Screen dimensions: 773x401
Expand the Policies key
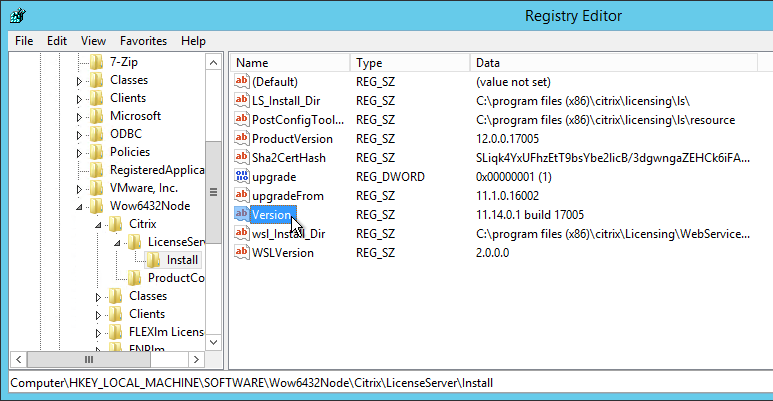click(x=79, y=153)
